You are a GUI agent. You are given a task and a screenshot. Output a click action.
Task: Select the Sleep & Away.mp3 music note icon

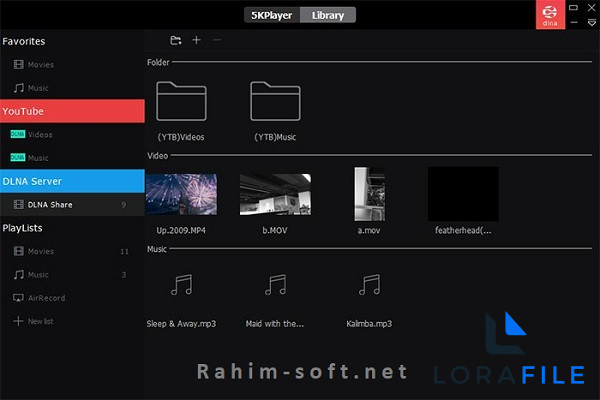(x=181, y=284)
